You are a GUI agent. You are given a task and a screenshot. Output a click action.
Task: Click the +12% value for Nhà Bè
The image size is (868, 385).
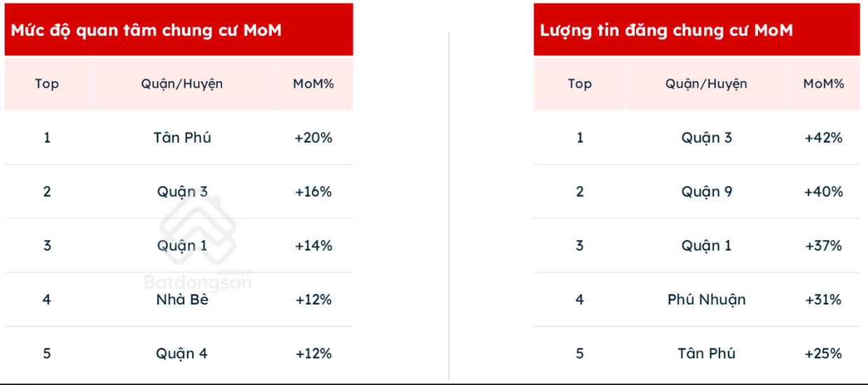click(x=313, y=300)
